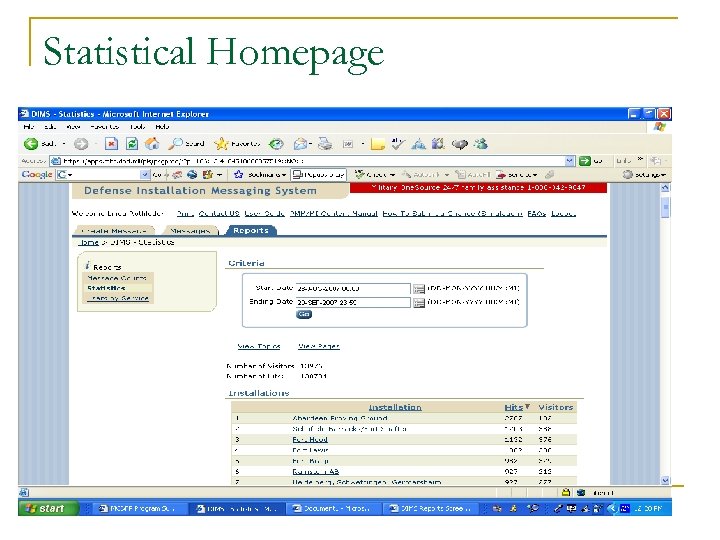Open the Favorites menu
Viewport: 720px width, 540px height.
(x=104, y=127)
